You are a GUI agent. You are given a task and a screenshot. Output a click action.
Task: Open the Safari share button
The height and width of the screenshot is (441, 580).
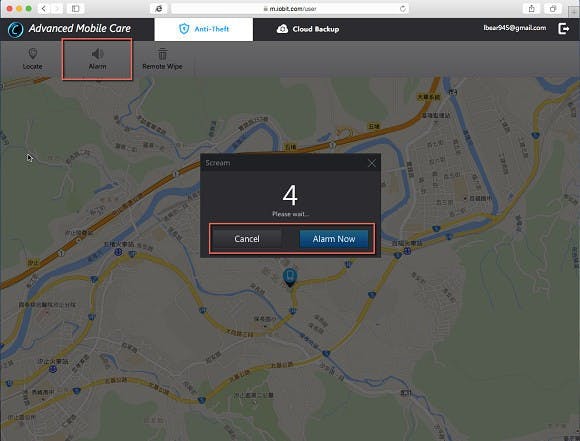532,9
